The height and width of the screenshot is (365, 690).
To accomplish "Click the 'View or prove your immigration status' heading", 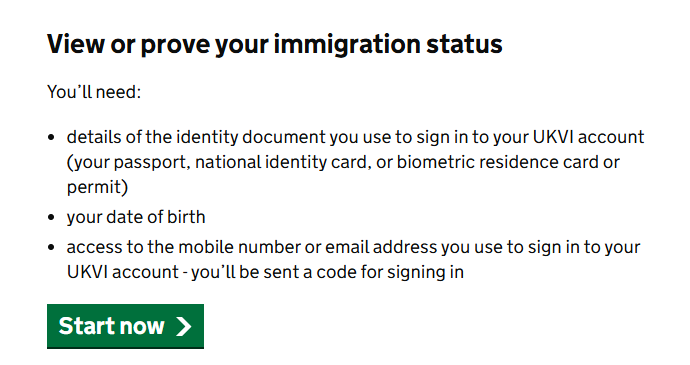I will coord(275,44).
